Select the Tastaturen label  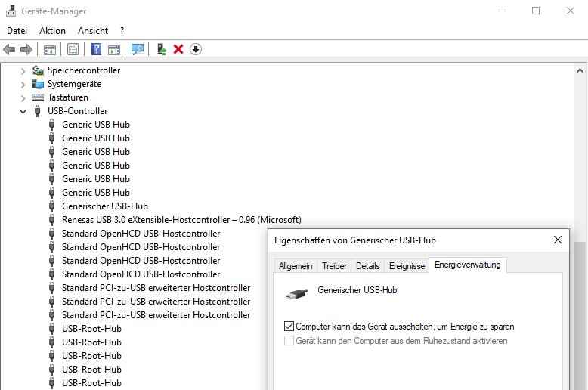[68, 97]
